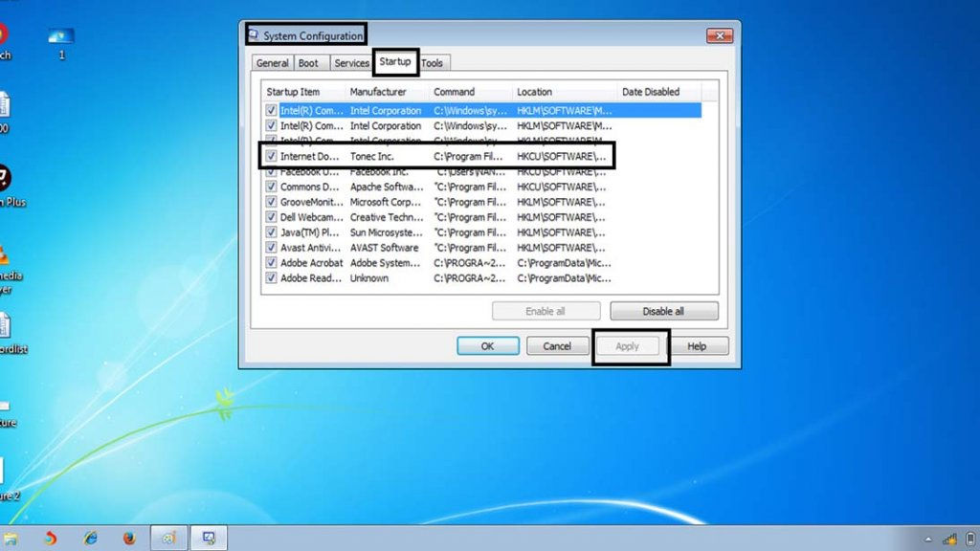This screenshot has height=551, width=980.
Task: Switch to the General tab
Action: [273, 63]
